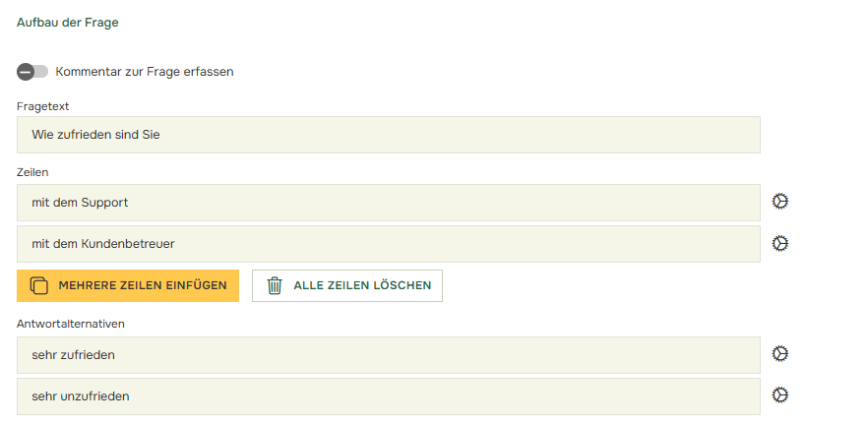The width and height of the screenshot is (868, 425).
Task: Open settings gear for 'mit dem Support' row
Action: coord(780,202)
